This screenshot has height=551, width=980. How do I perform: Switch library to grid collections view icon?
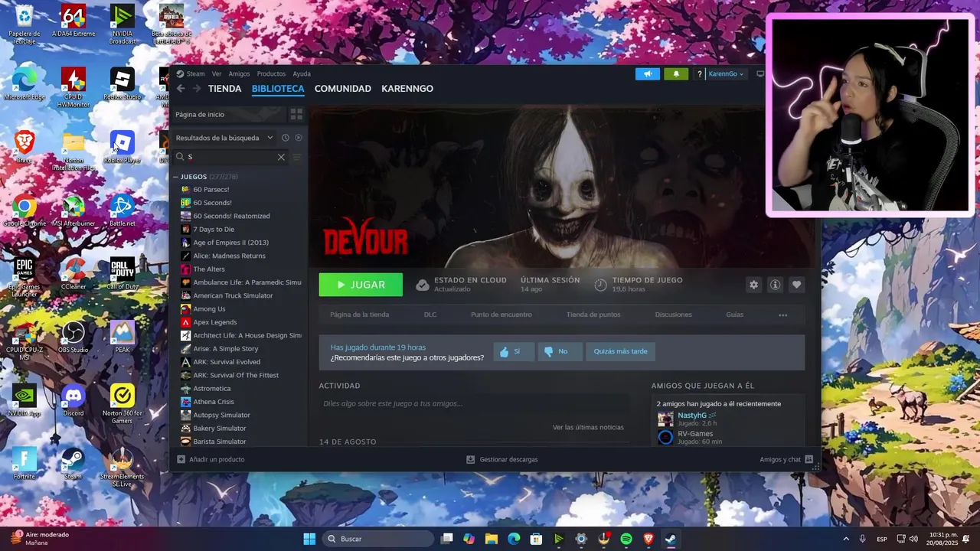coord(296,114)
